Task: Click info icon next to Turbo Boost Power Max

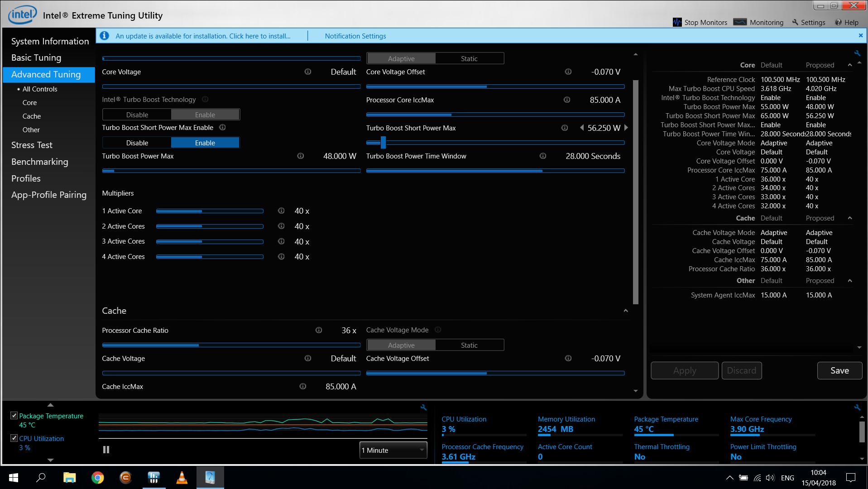Action: pos(300,156)
